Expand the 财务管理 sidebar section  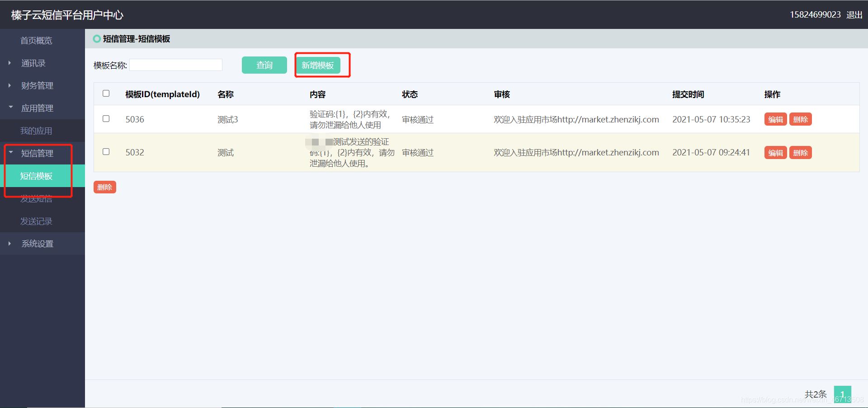tap(37, 86)
